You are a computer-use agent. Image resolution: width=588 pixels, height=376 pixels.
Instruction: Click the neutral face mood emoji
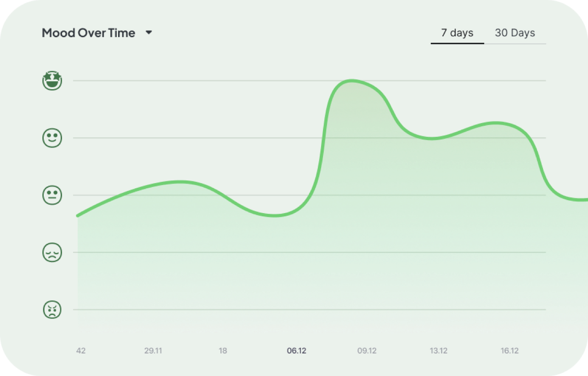52,195
